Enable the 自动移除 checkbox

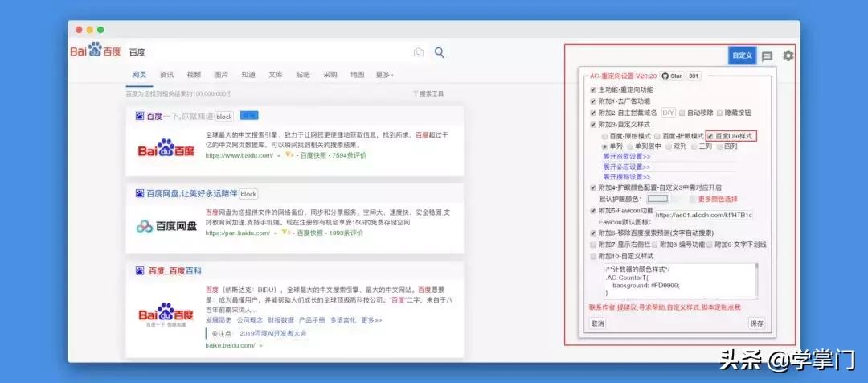(682, 113)
